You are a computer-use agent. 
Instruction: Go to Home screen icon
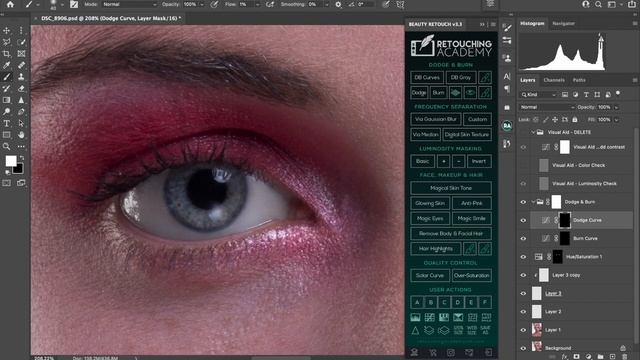point(10,4)
